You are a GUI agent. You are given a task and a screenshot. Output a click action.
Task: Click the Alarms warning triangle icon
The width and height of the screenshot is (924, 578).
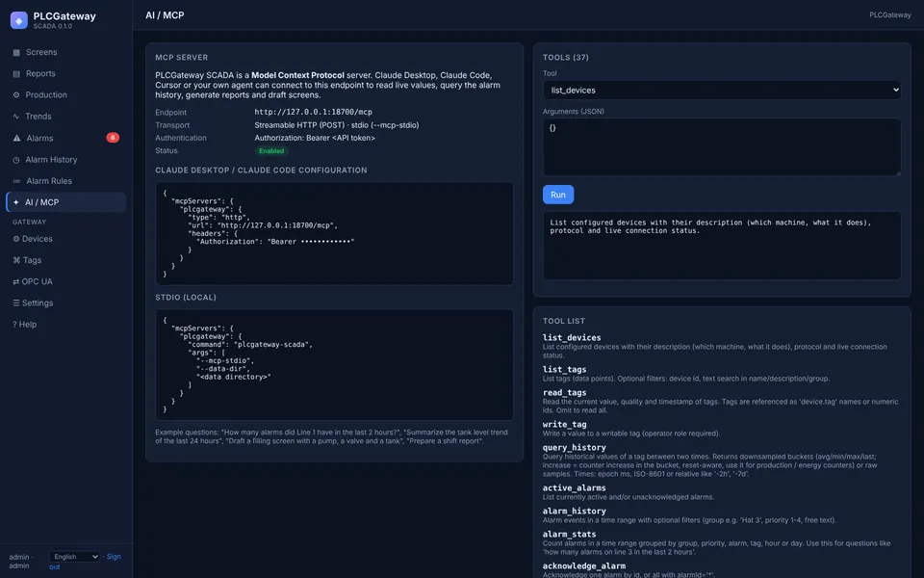(16, 138)
